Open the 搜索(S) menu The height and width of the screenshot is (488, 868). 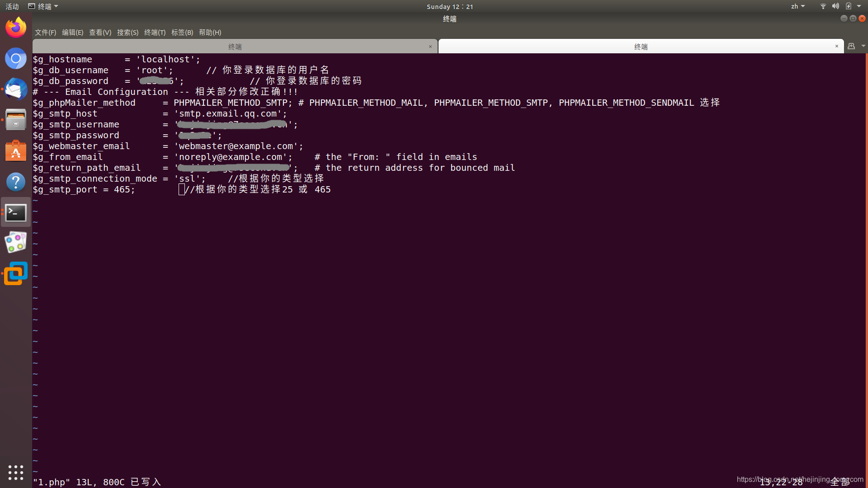click(127, 33)
